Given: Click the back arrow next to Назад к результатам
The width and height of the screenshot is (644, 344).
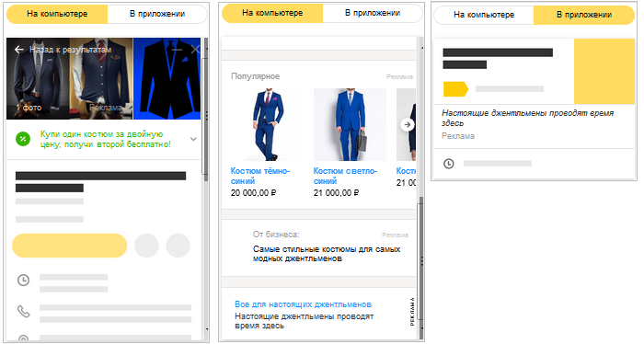Looking at the screenshot, I should (19, 50).
